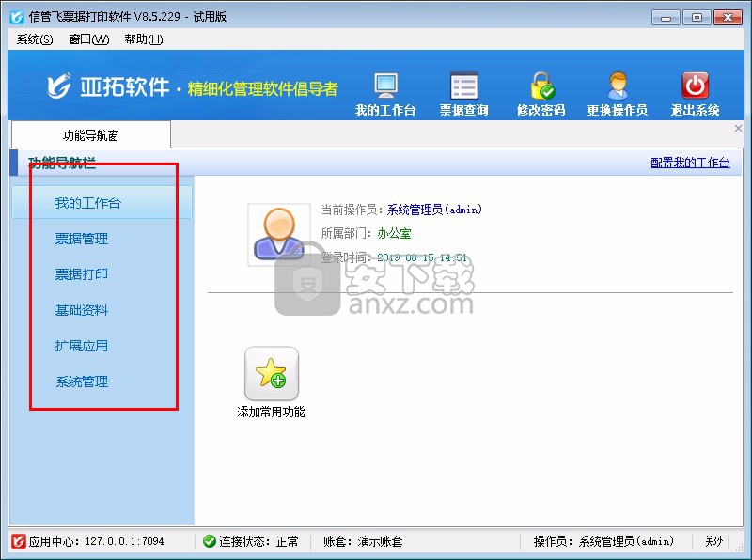Open the 票据查询 toolbar icon

tap(463, 86)
